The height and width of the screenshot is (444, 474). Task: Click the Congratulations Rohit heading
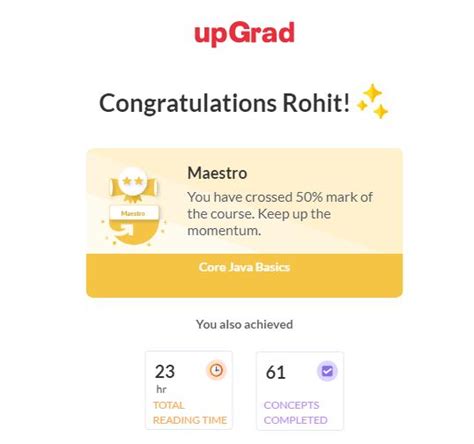(224, 103)
